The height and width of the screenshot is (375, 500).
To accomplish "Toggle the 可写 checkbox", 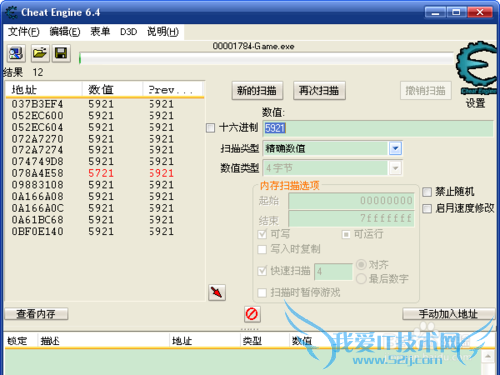I will pos(262,234).
